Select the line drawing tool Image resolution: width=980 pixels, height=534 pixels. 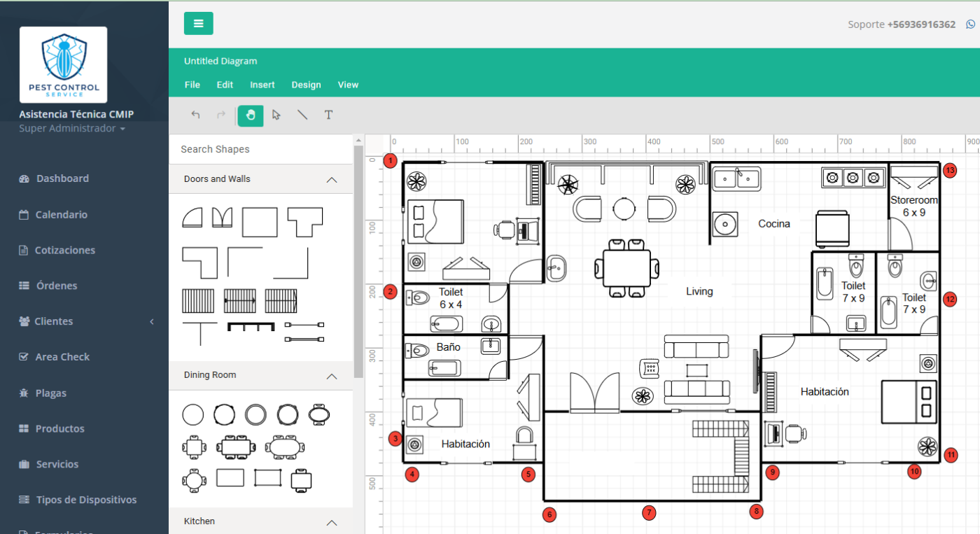click(302, 115)
